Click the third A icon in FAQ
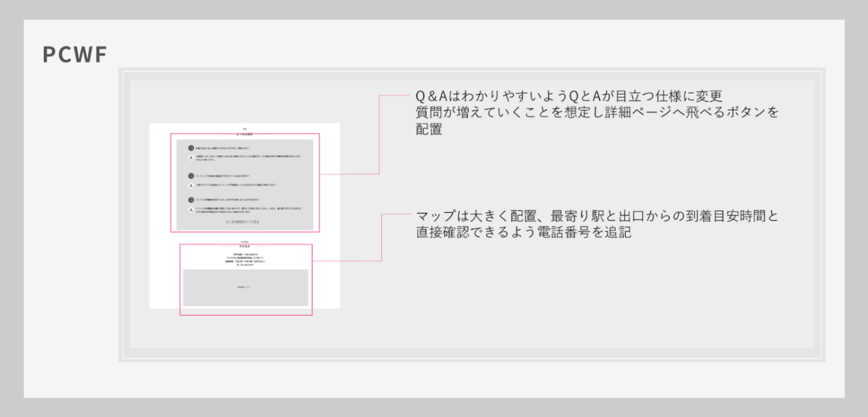The image size is (868, 417). (x=191, y=210)
